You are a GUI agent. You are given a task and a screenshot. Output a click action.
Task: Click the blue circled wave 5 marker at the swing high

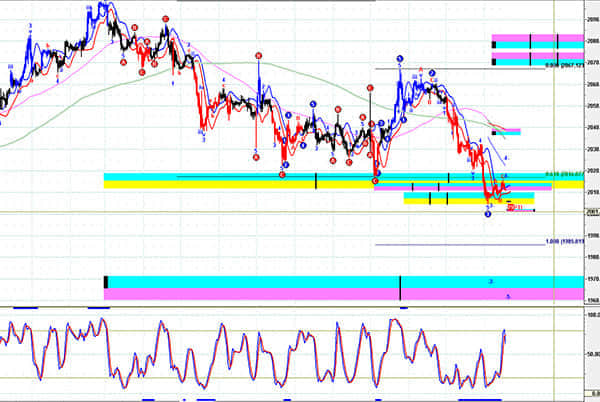pos(399,59)
